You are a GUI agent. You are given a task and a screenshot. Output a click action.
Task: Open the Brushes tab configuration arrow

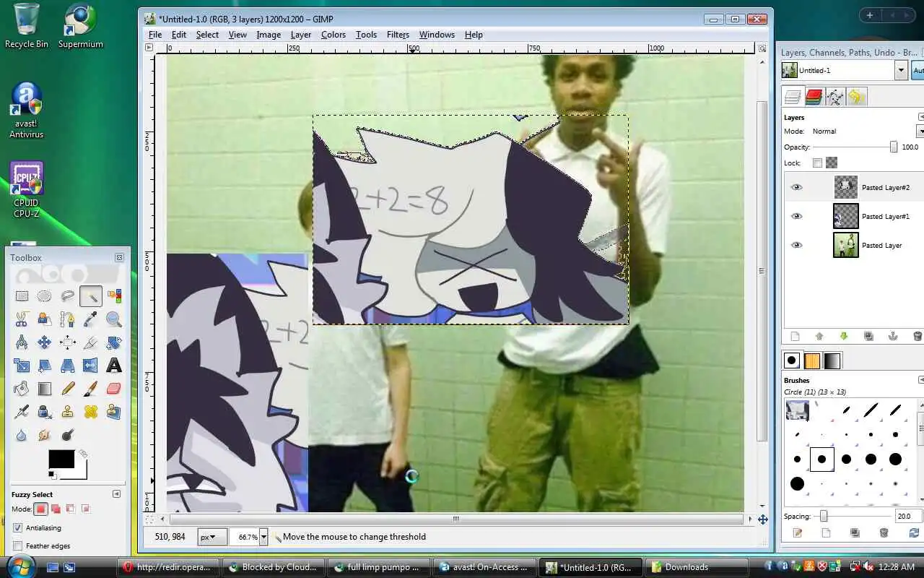click(920, 380)
